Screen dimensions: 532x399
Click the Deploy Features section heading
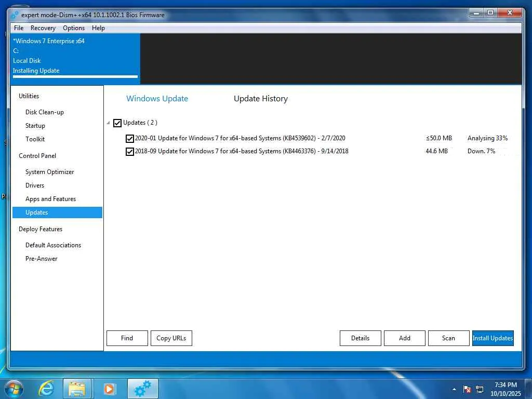[41, 229]
